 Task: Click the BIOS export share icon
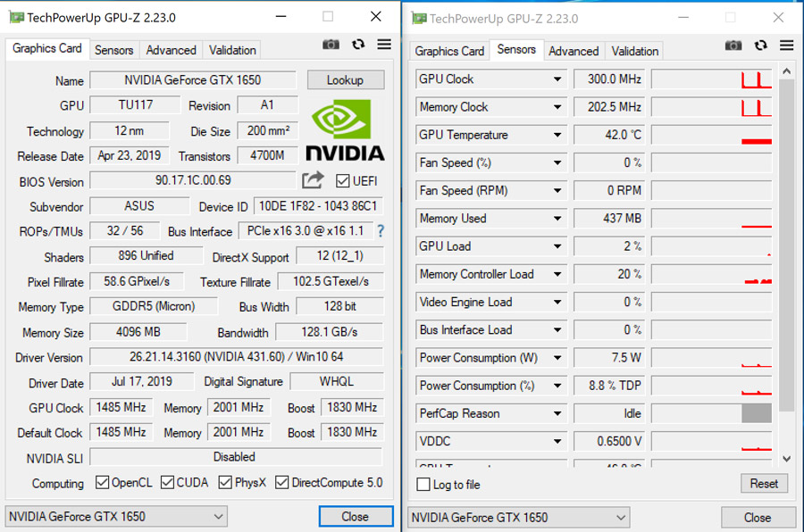click(313, 180)
